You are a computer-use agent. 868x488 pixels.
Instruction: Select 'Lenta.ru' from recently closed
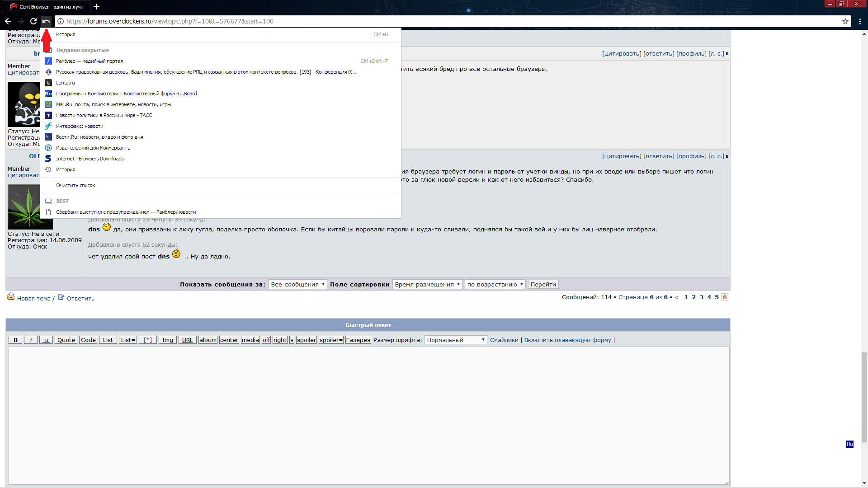[x=66, y=83]
